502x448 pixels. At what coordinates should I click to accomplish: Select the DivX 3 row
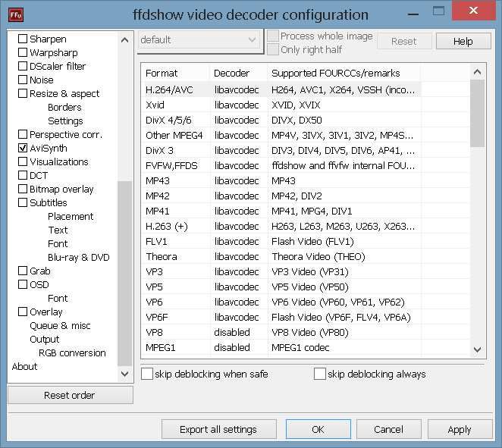(282, 150)
